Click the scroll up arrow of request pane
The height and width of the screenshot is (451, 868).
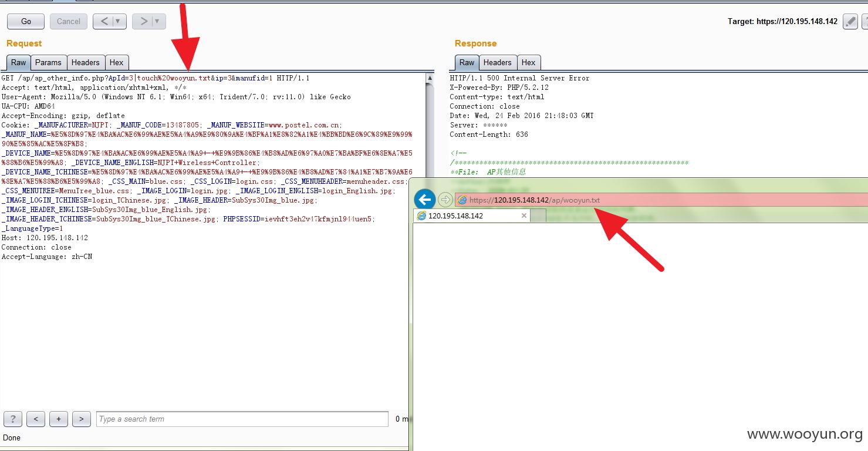(x=430, y=78)
